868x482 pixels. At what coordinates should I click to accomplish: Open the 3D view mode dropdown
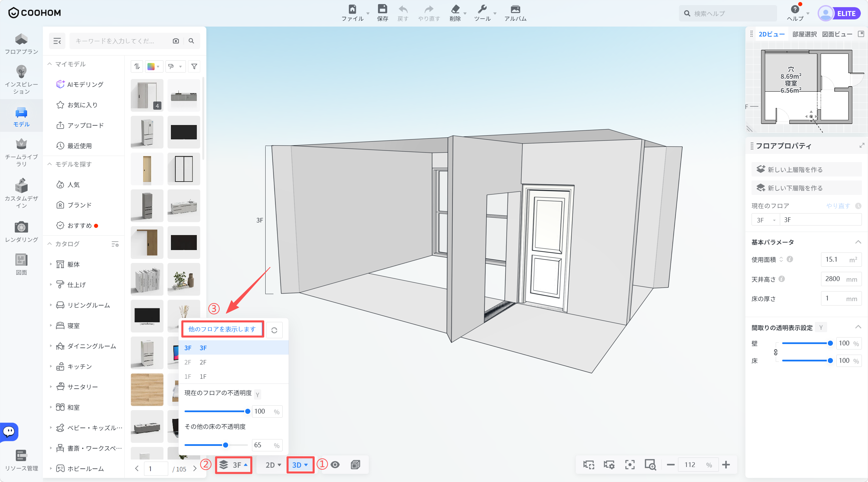300,465
